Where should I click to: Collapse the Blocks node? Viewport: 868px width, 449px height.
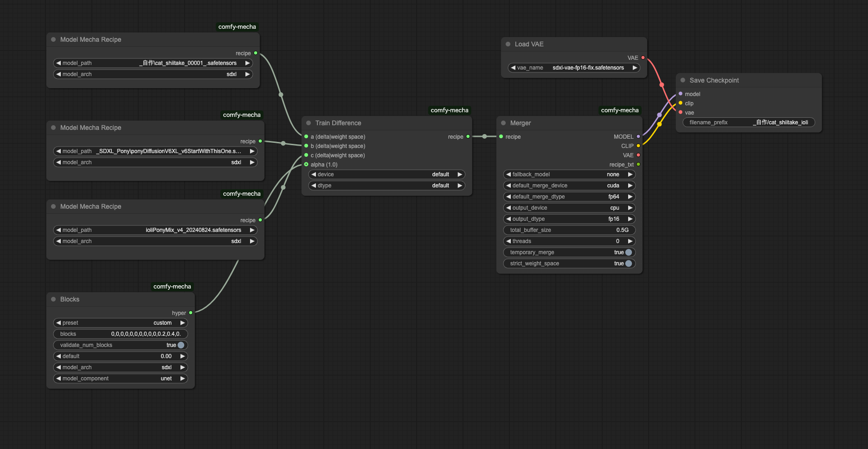coord(54,299)
